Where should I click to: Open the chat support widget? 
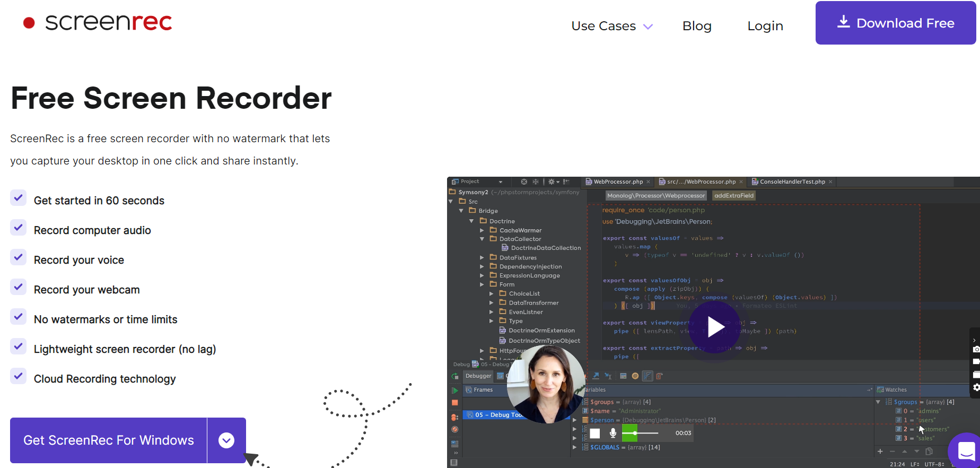click(966, 451)
